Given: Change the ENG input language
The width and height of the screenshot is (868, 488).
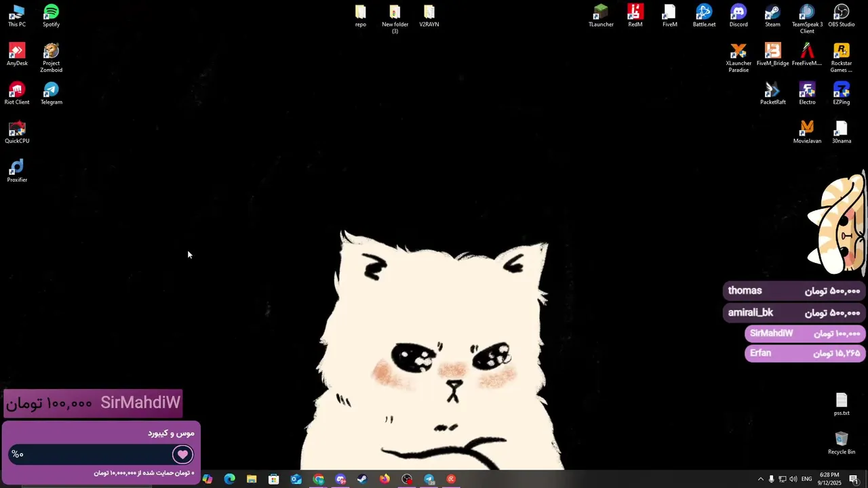Looking at the screenshot, I should click(807, 479).
